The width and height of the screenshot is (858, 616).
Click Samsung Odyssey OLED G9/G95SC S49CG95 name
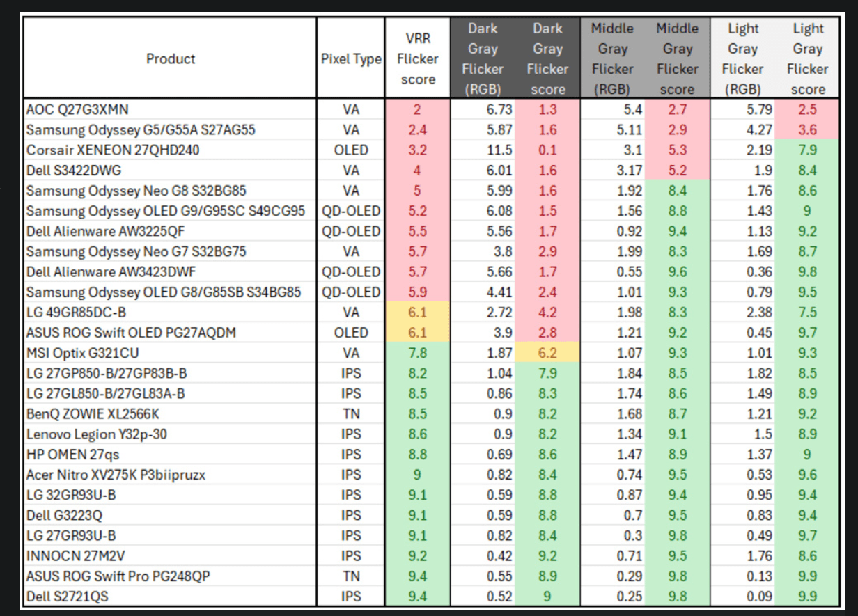(171, 211)
